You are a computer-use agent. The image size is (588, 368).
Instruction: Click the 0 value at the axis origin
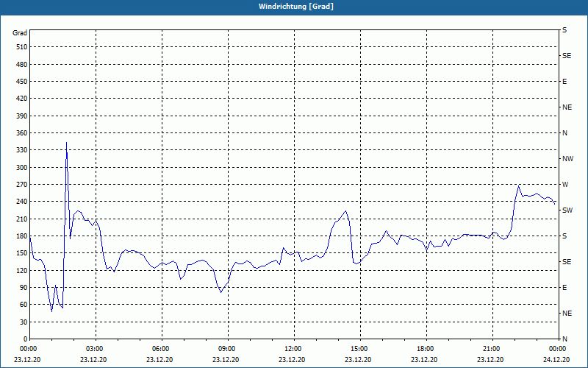(26, 339)
